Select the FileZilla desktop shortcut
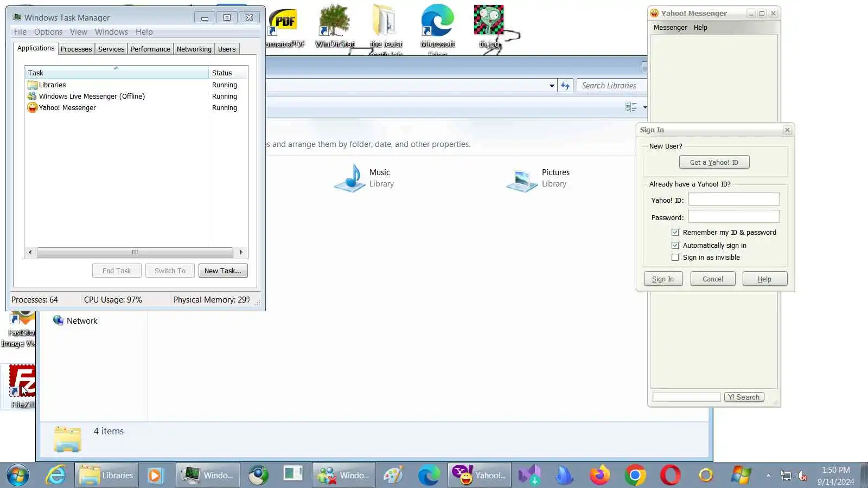 click(22, 386)
